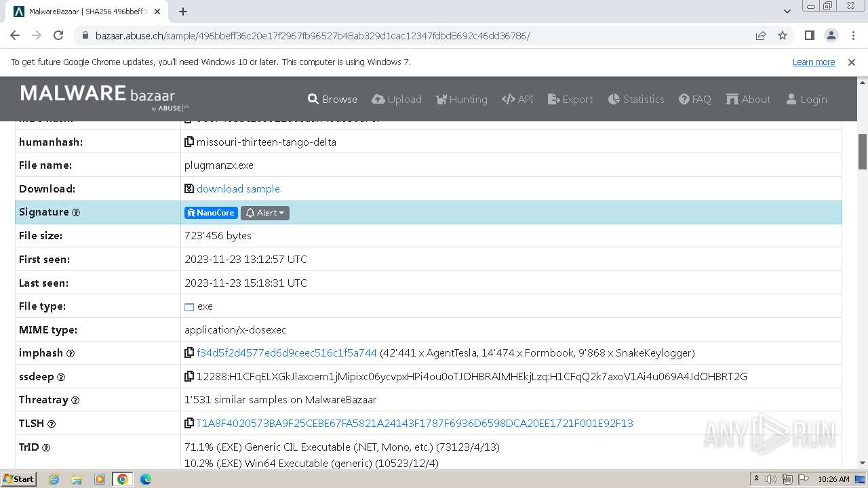Select file name plugmanzx.exe text
Screen dimensions: 868x488
point(219,165)
